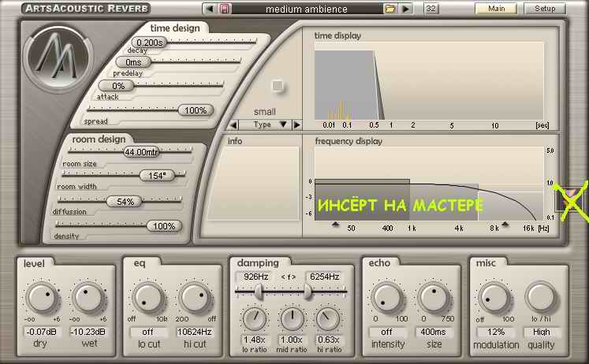Click the 1.00x mid ratio value
589x364 pixels.
click(x=292, y=340)
